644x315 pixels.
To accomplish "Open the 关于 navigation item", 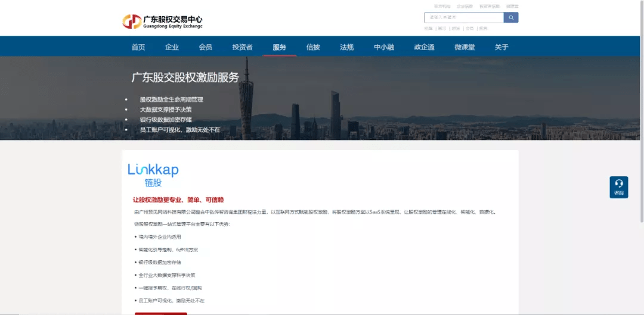I will [501, 47].
